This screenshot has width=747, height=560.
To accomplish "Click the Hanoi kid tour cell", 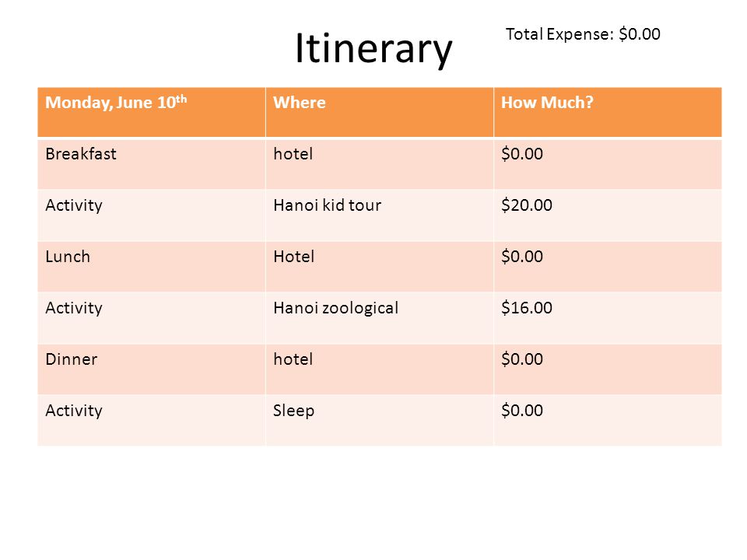I will click(x=380, y=215).
